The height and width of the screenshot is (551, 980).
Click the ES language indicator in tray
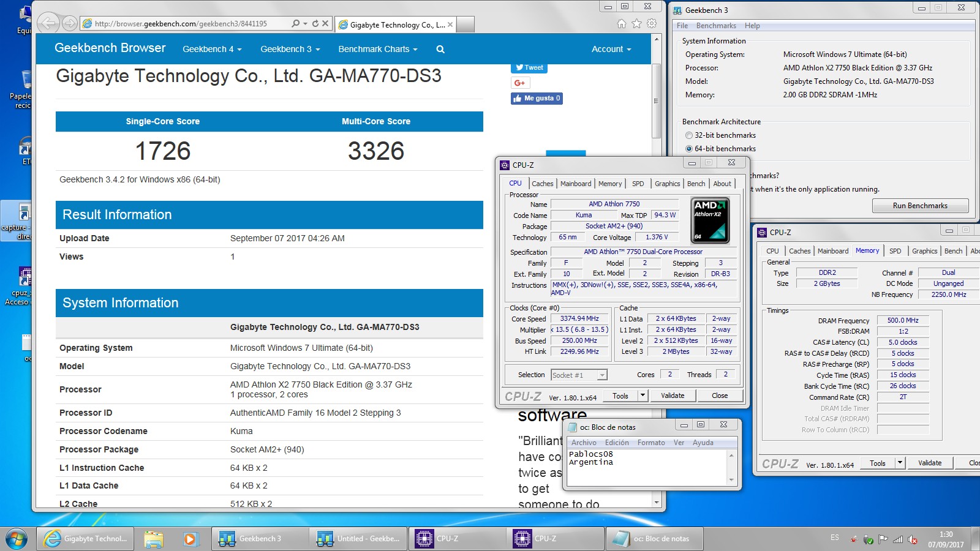coord(835,538)
